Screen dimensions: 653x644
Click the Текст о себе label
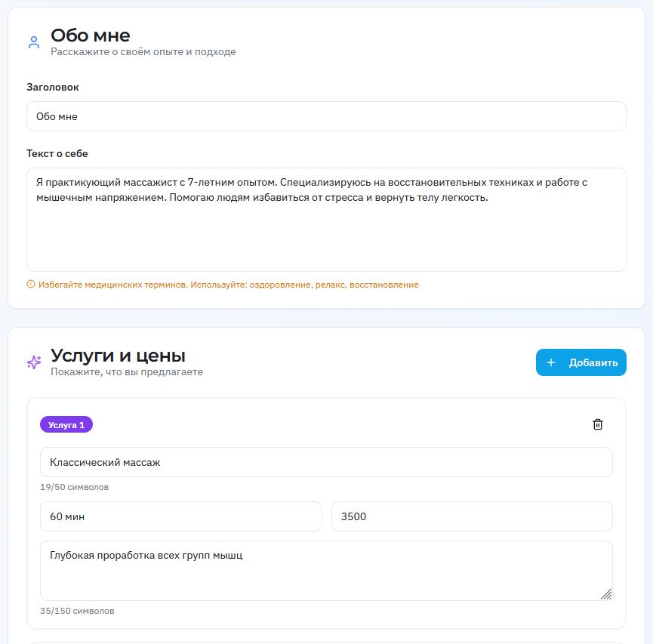[57, 154]
